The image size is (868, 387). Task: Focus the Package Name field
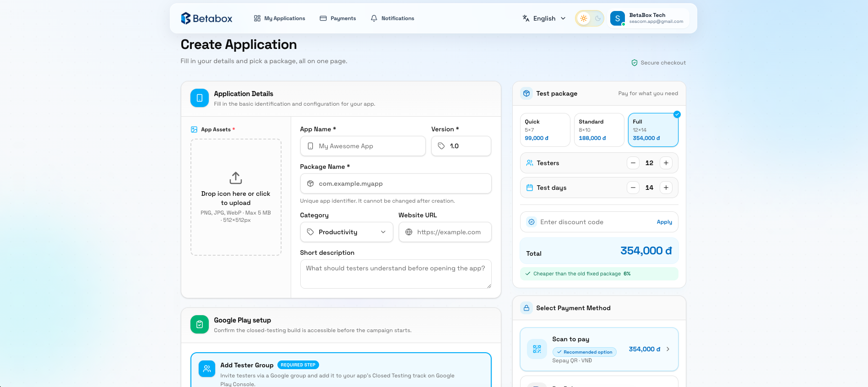(396, 183)
